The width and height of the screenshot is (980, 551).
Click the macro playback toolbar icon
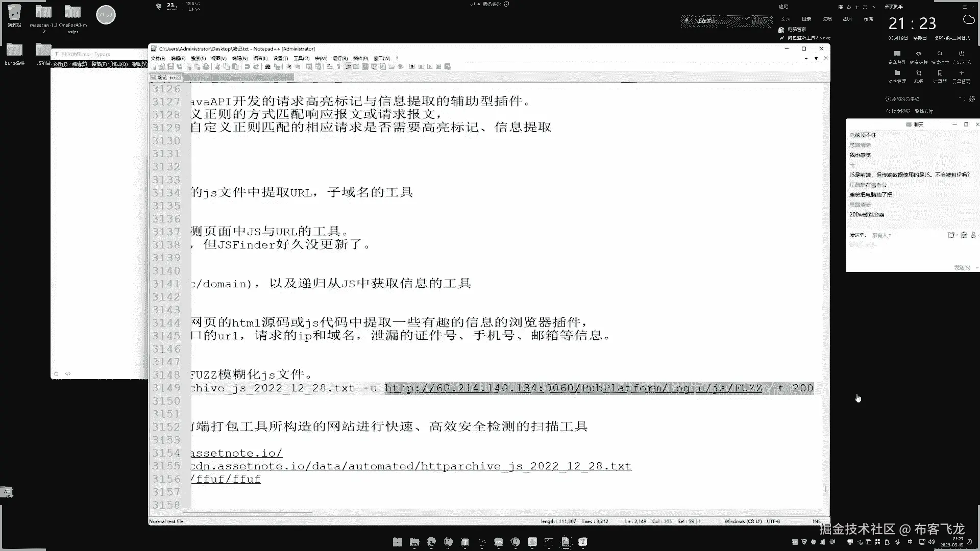430,67
